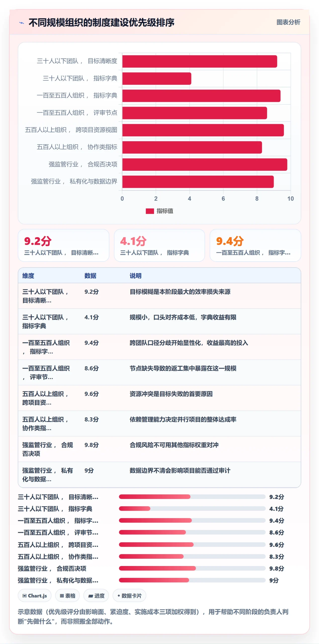The height and width of the screenshot is (644, 319).
Task: Click the 9.8分 progress bar
Action: pos(192,568)
